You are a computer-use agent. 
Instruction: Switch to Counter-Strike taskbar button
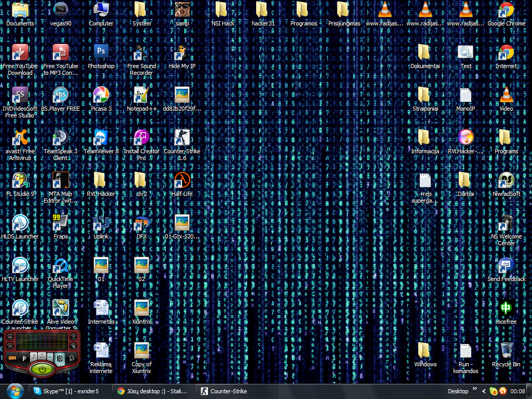236,391
